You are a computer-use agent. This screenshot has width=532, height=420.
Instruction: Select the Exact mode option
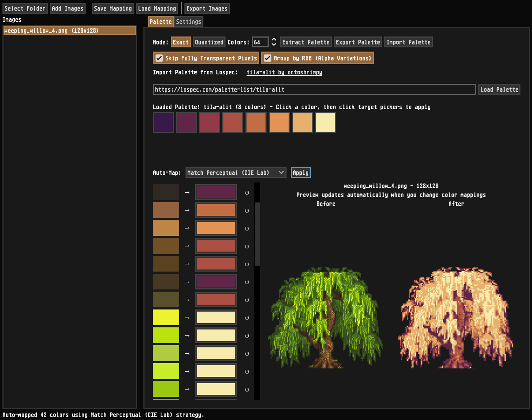click(181, 42)
